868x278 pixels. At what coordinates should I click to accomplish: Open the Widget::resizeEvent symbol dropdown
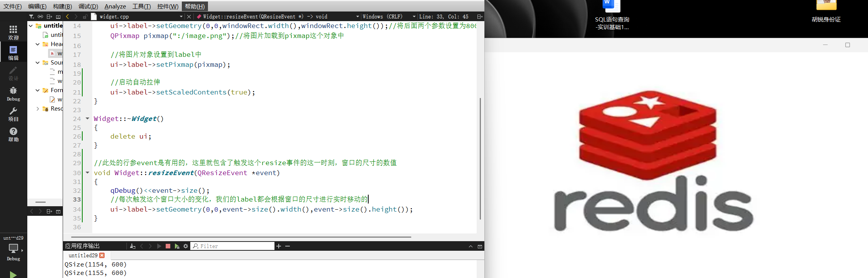278,17
